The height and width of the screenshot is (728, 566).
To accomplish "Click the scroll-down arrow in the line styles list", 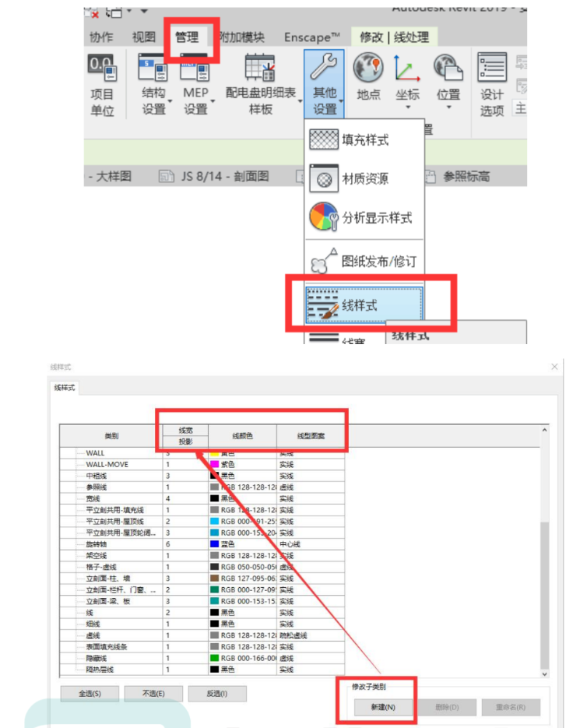I will [x=545, y=673].
